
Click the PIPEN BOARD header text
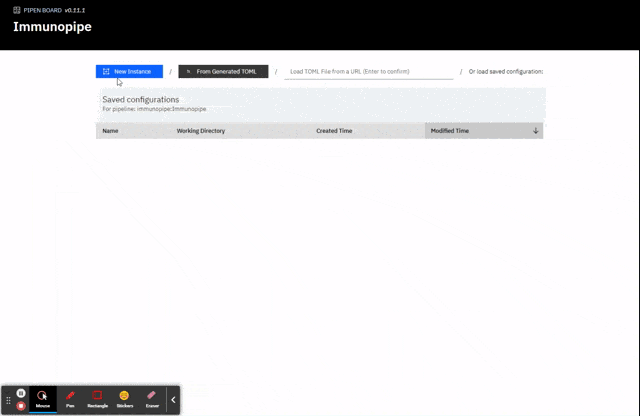pos(42,10)
